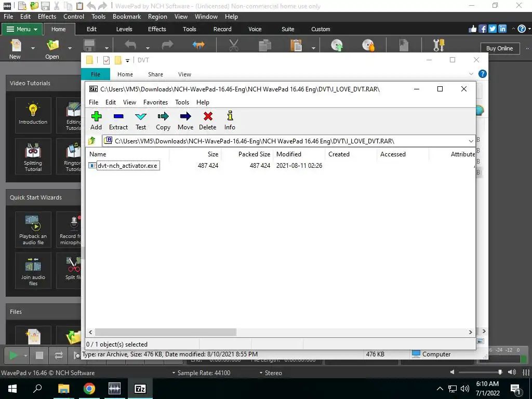Sort by the Created column header
532x399 pixels.
click(351, 154)
